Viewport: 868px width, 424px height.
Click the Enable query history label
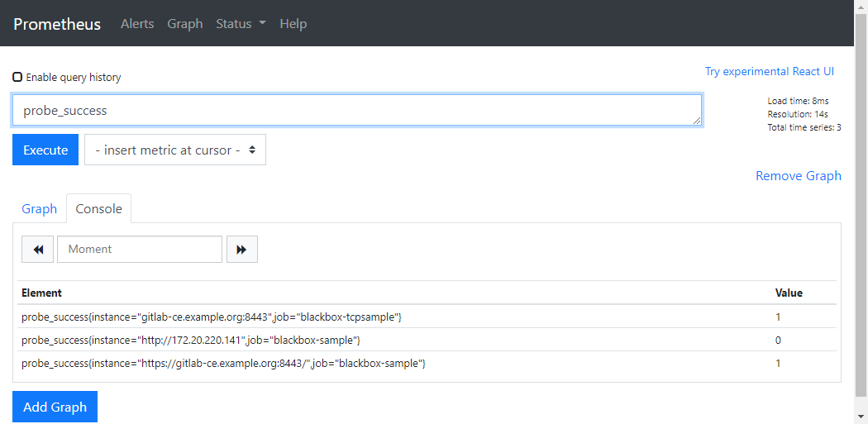coord(74,78)
